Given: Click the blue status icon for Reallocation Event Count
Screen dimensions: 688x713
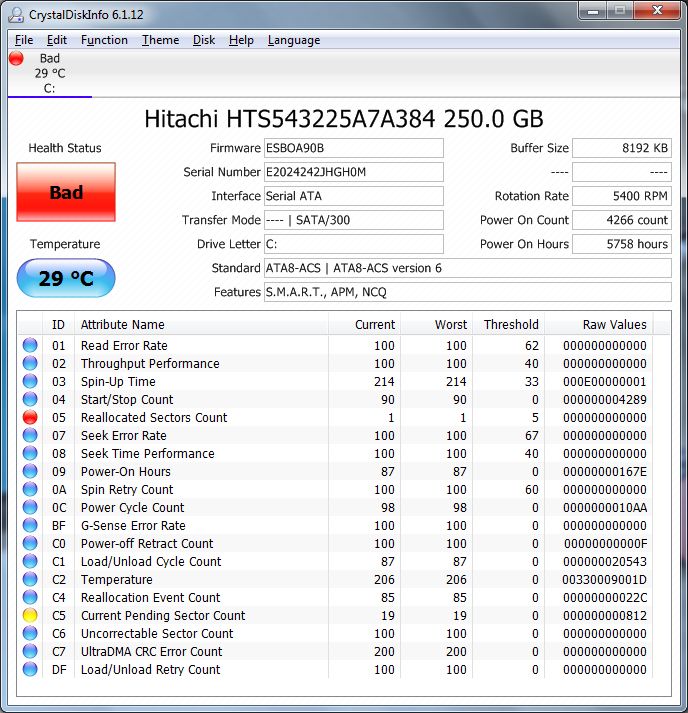Looking at the screenshot, I should [30, 597].
